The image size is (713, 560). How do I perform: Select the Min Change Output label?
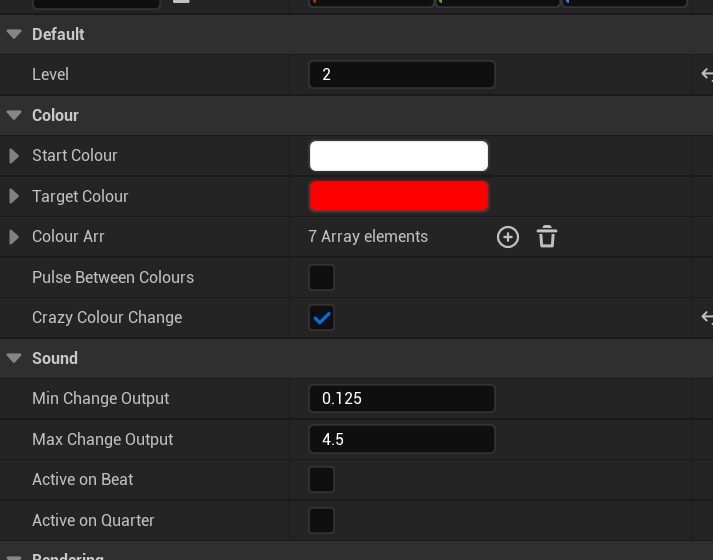(x=100, y=398)
